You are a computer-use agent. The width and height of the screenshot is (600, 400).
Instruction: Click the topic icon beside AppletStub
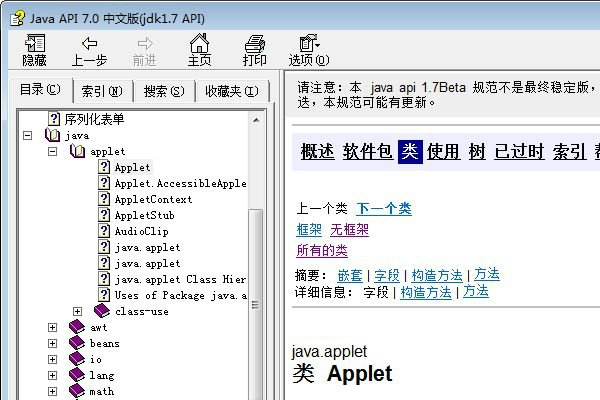[104, 215]
